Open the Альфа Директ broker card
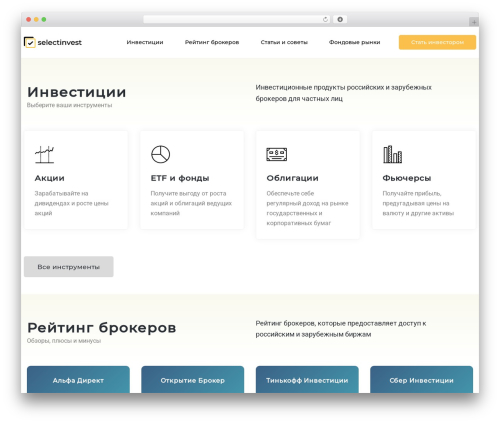The image size is (500, 423). (x=78, y=380)
